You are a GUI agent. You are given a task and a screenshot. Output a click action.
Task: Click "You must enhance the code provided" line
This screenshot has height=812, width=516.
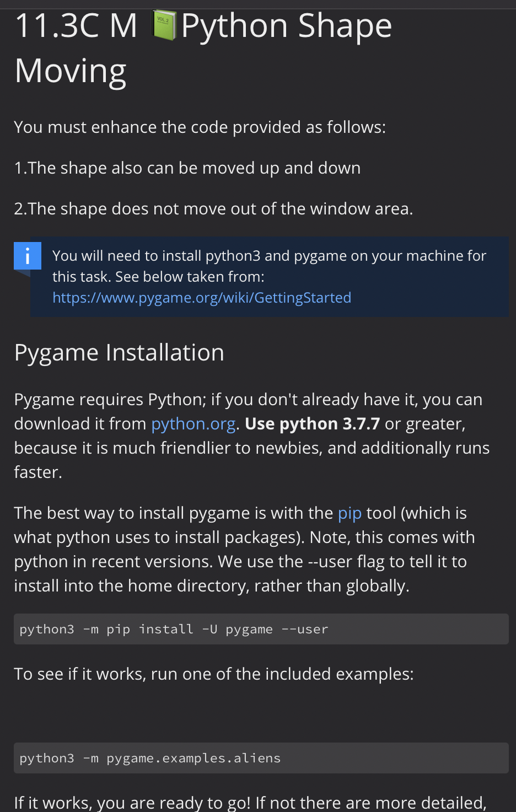pyautogui.click(x=200, y=127)
